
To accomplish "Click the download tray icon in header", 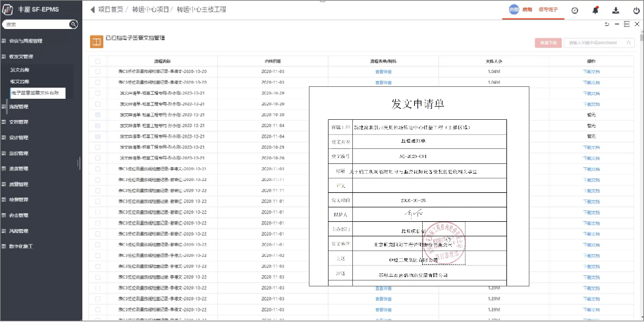I will [616, 10].
